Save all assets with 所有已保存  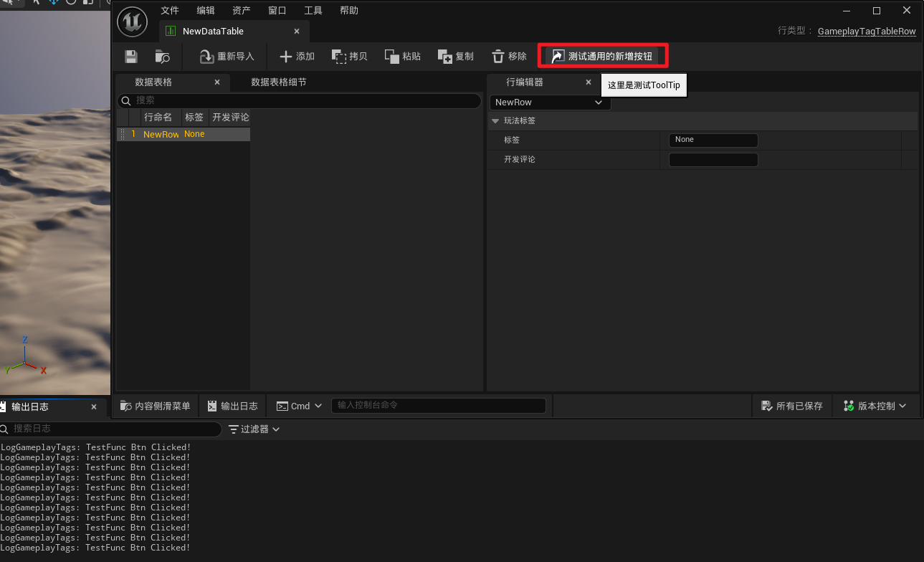[791, 406]
